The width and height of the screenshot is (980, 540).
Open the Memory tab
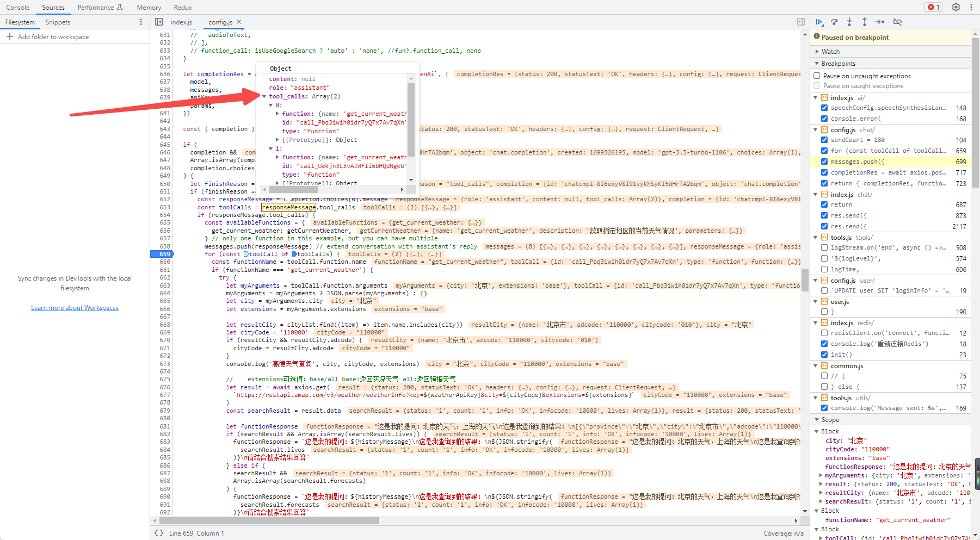click(x=149, y=7)
